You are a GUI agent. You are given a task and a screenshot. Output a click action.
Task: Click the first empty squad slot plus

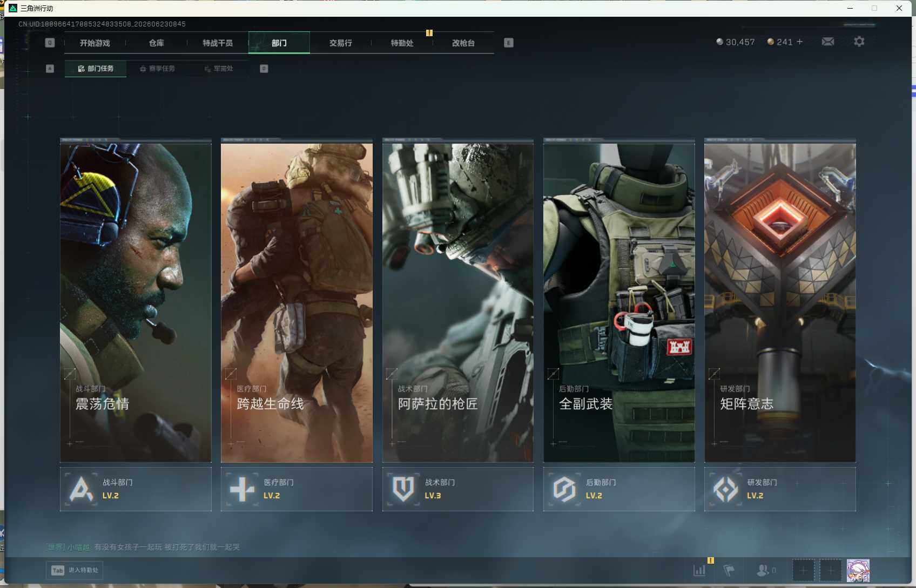pos(803,570)
